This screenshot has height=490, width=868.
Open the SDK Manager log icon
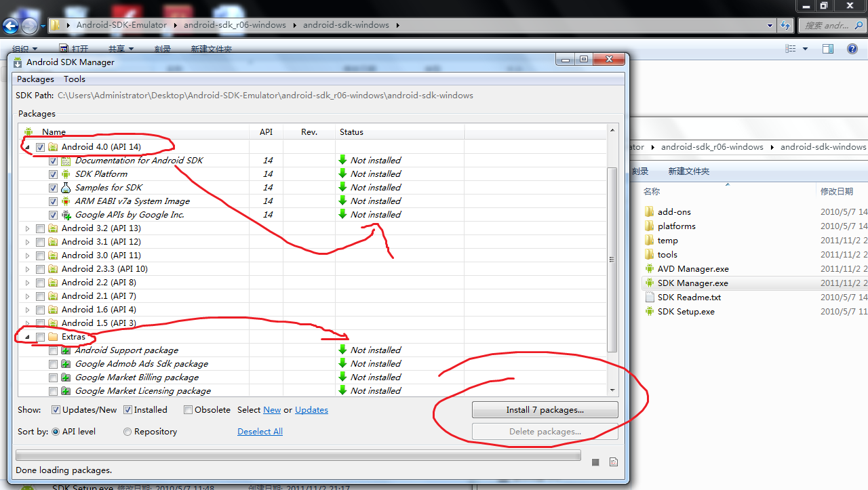point(614,462)
